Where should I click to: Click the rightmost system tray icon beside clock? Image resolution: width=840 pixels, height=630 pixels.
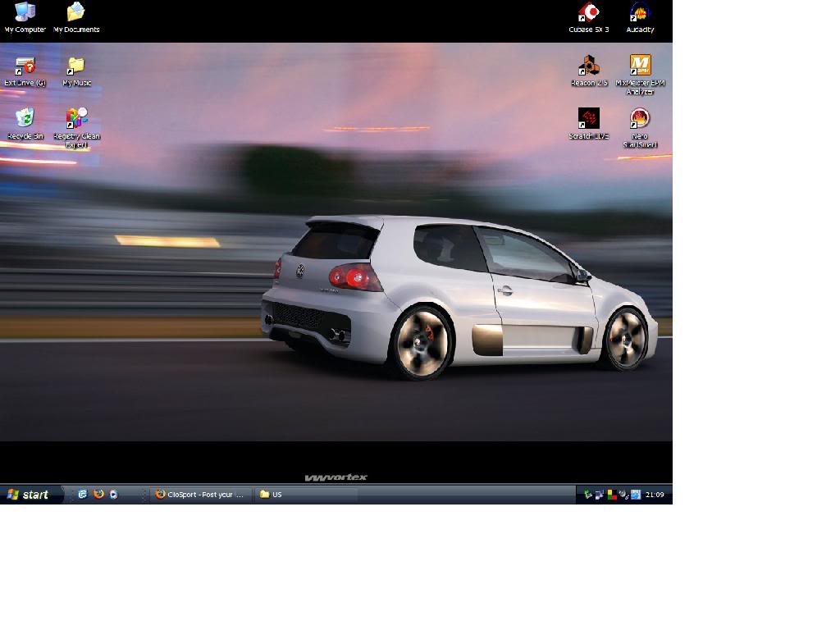(x=636, y=495)
